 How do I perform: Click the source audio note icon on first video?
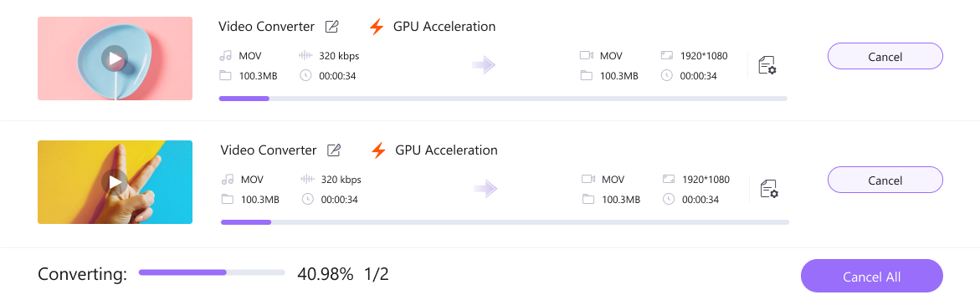coord(226,55)
